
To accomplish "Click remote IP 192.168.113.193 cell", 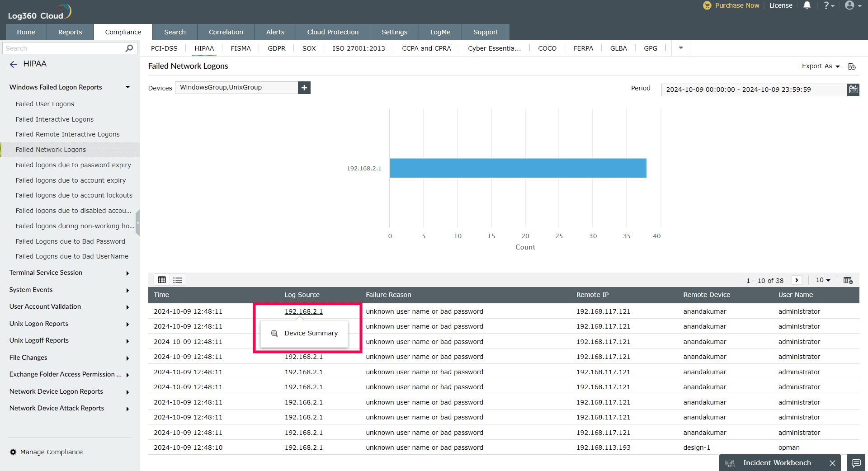I will 603,447.
